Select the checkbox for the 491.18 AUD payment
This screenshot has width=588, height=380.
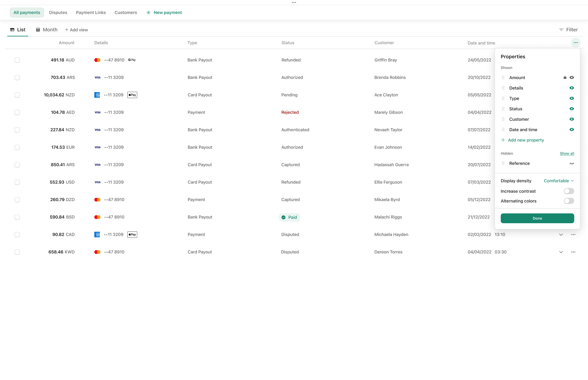click(x=17, y=60)
